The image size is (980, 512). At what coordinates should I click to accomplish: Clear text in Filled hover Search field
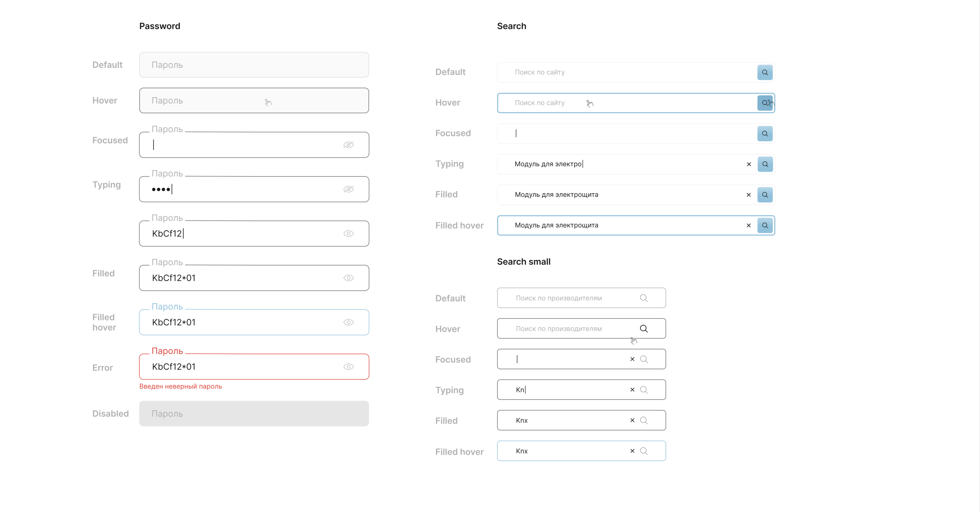click(x=748, y=226)
